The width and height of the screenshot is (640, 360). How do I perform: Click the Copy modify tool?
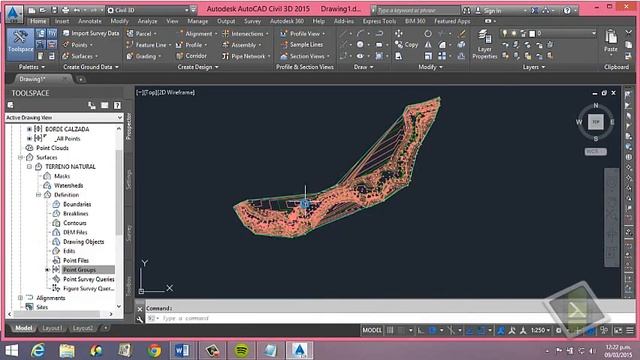(407, 44)
